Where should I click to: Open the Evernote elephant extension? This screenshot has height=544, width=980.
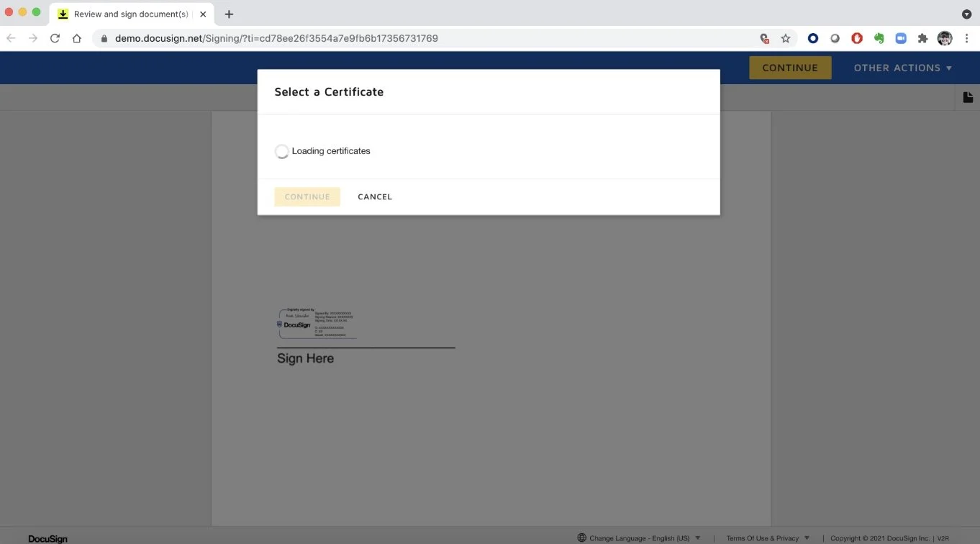(x=879, y=38)
